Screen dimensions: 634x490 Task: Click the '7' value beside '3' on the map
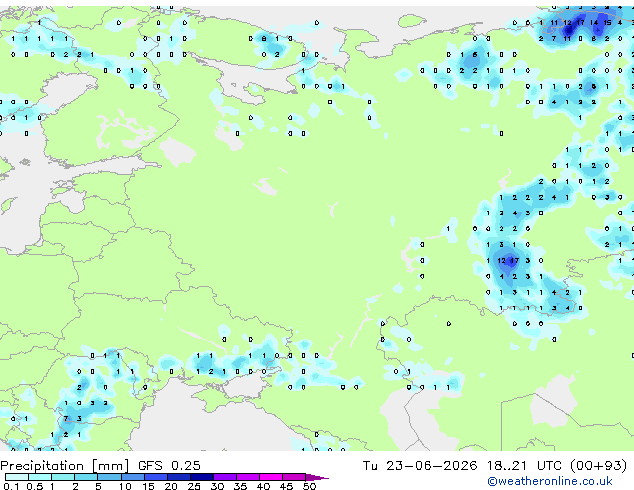pyautogui.click(x=66, y=418)
